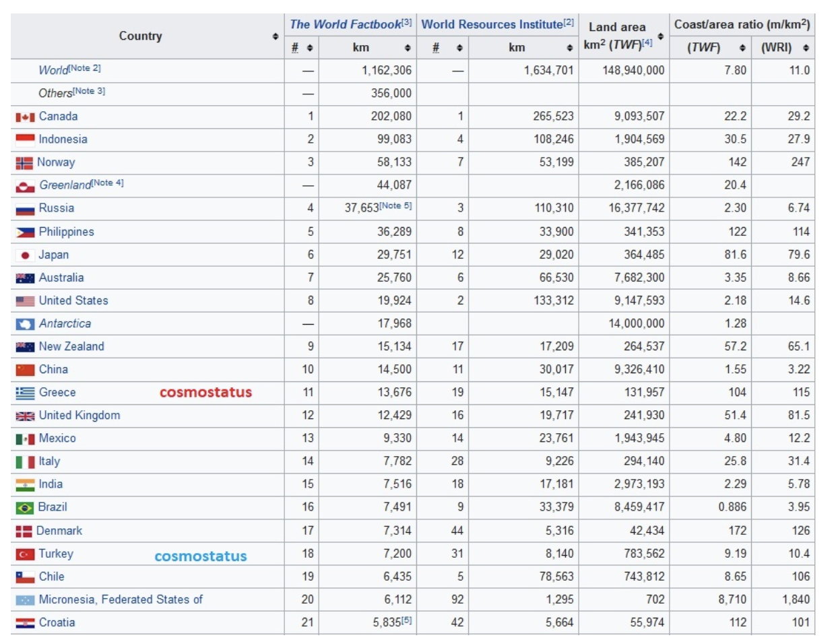Open the United Kingdom country link
This screenshot has width=838, height=644.
tap(79, 416)
